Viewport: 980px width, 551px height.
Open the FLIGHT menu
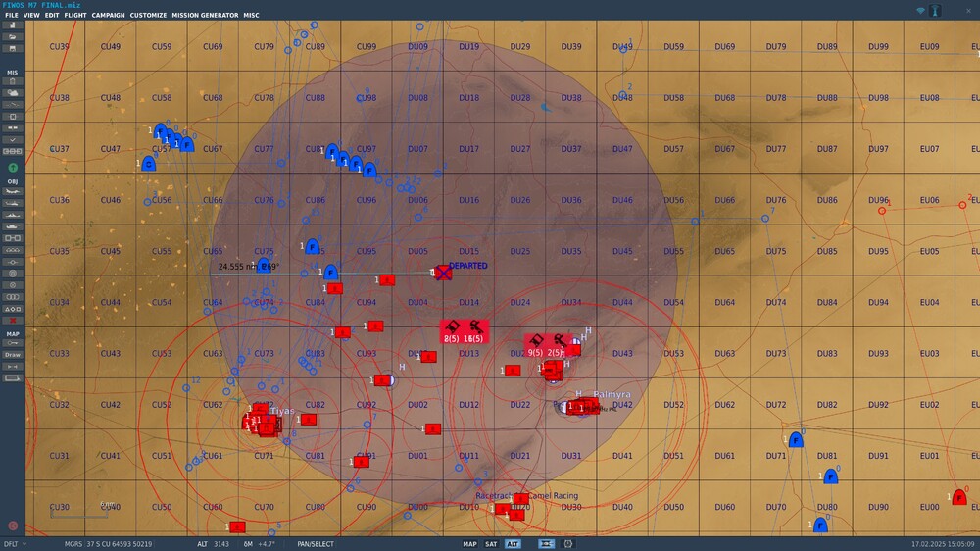click(x=75, y=15)
